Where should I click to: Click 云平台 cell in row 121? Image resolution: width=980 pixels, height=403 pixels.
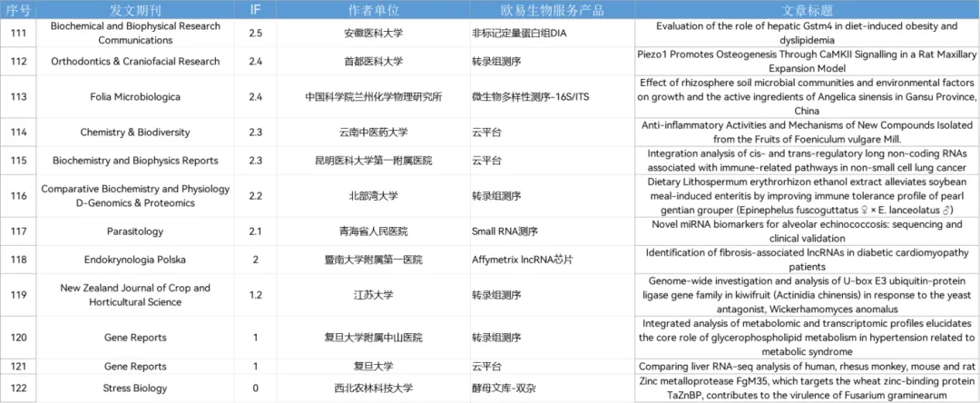(x=552, y=367)
